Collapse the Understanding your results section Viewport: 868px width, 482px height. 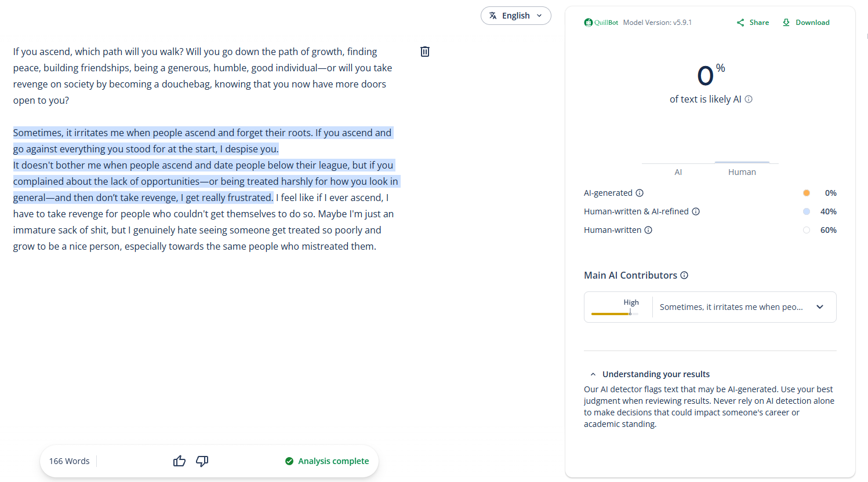593,374
